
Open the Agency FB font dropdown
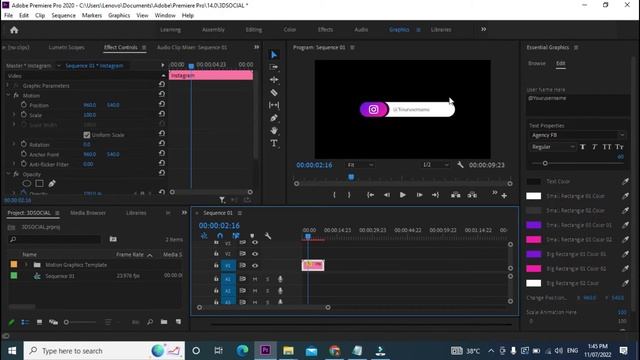click(577, 135)
